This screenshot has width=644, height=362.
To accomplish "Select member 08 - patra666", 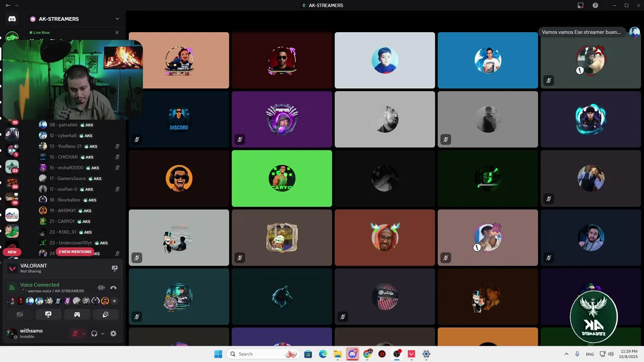I will pos(79,125).
